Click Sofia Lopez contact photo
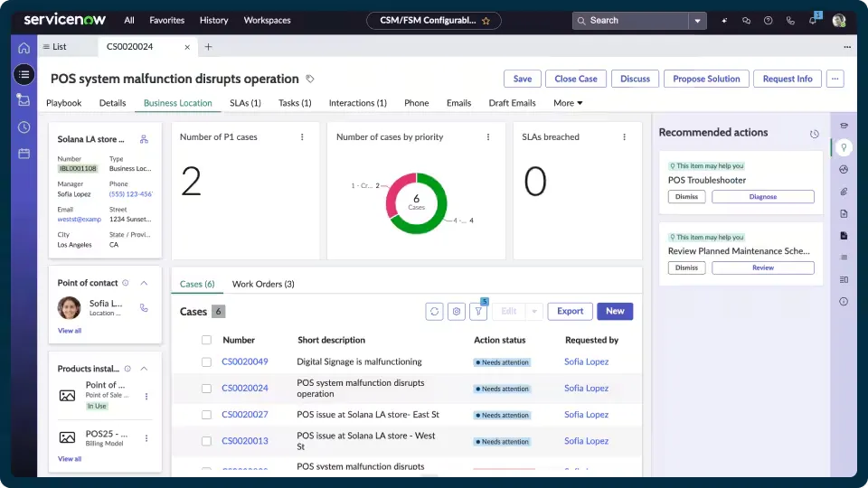Screen dimensions: 868x488 point(70,308)
